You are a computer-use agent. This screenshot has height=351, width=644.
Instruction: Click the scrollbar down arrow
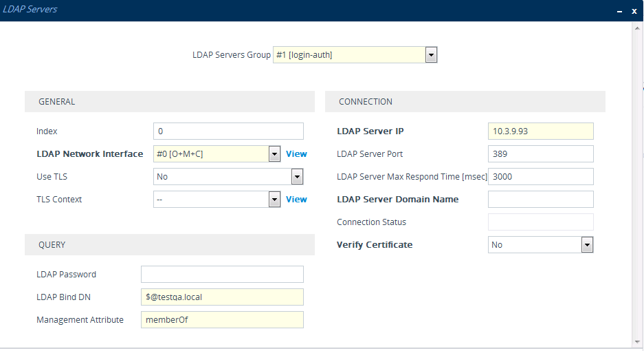(x=636, y=341)
